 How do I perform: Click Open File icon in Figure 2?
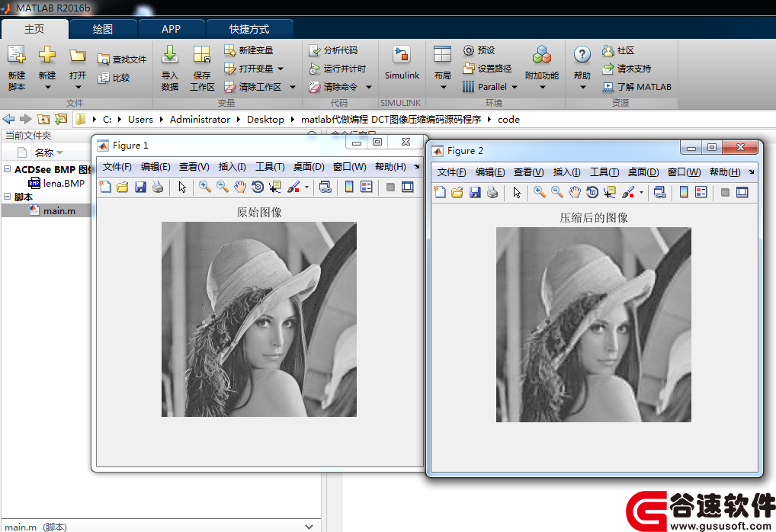click(457, 192)
